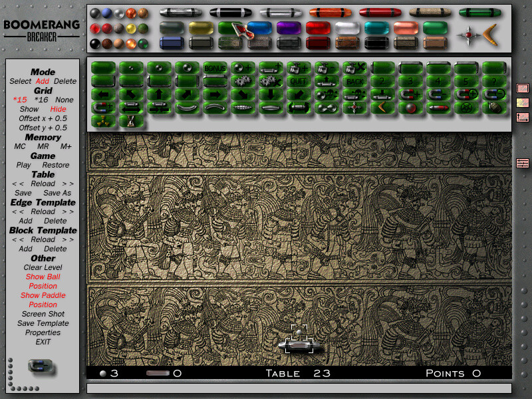Click Play under Game

[x=23, y=165]
